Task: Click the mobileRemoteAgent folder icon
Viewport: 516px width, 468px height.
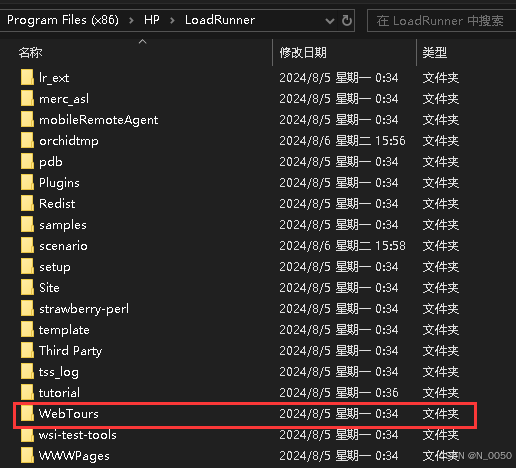Action: pos(27,119)
